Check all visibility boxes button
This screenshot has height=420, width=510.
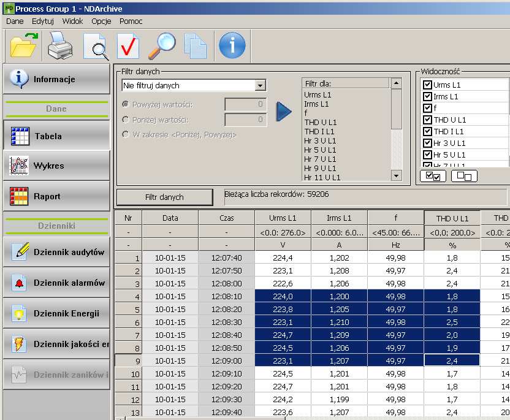pos(433,176)
